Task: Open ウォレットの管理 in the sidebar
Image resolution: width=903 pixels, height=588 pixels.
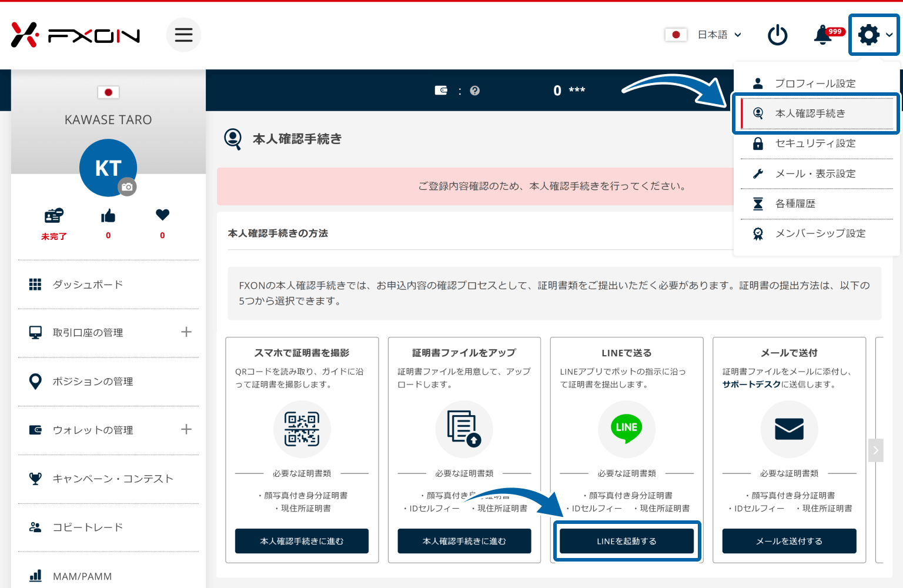Action: (108, 430)
